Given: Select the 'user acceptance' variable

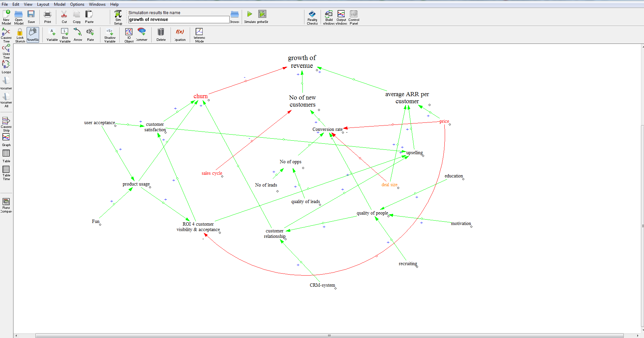Looking at the screenshot, I should 99,122.
